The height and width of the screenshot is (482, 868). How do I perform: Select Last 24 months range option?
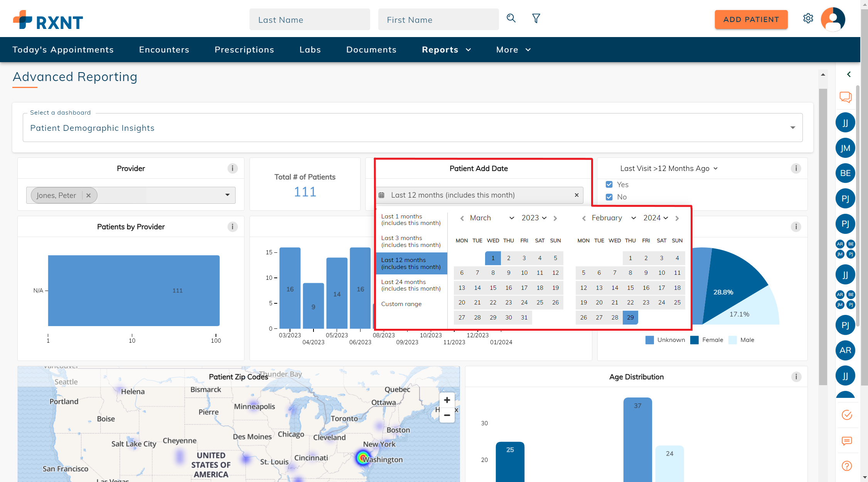[411, 285]
